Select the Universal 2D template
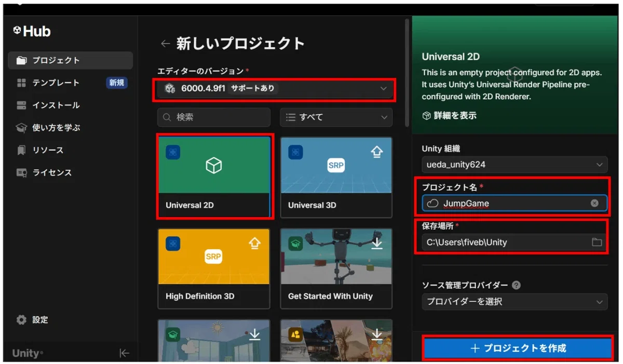The image size is (623, 364). (214, 177)
